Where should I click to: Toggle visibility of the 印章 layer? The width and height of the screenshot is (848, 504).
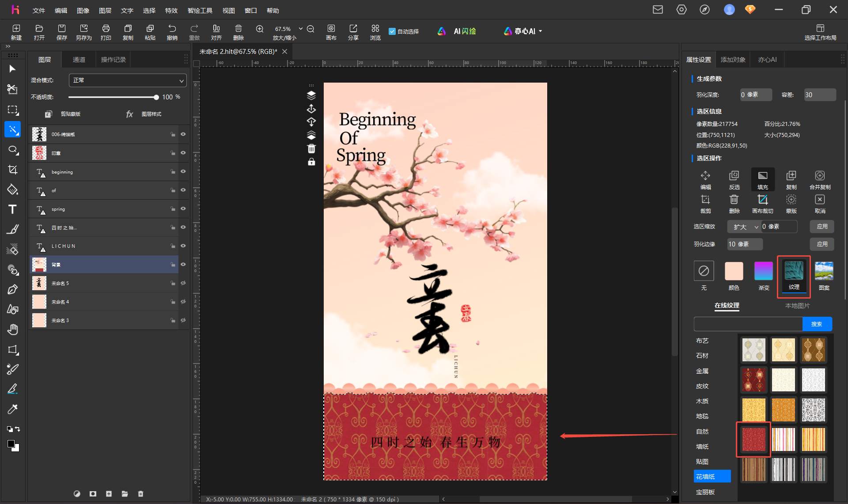tap(183, 153)
